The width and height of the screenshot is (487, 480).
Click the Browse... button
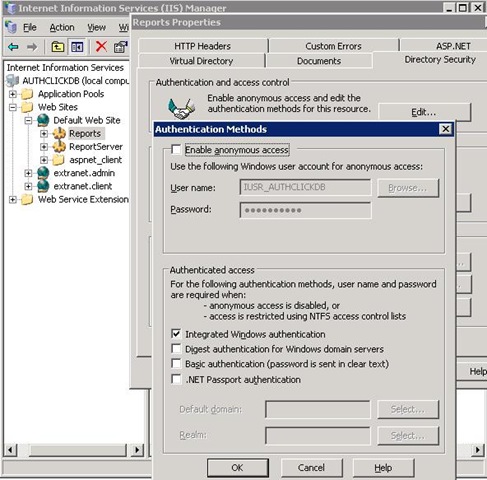(408, 188)
